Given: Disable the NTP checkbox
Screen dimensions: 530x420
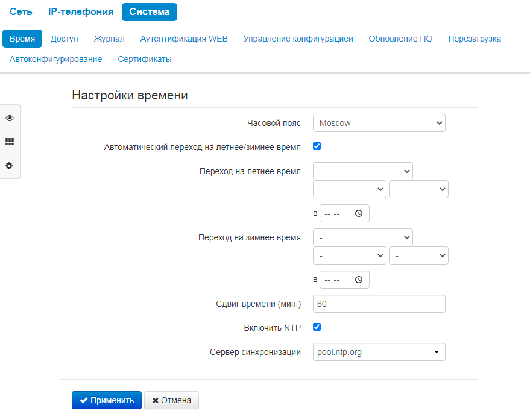Looking at the screenshot, I should [x=317, y=327].
